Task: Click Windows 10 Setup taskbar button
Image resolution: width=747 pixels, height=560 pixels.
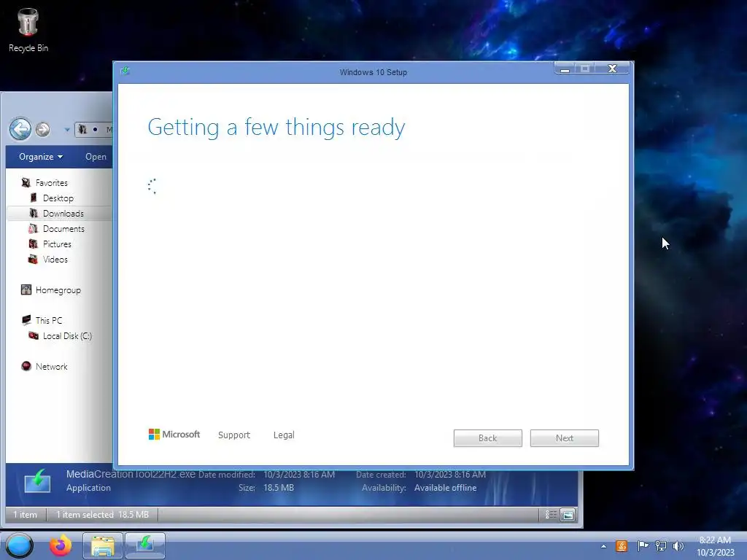Action: coord(145,545)
